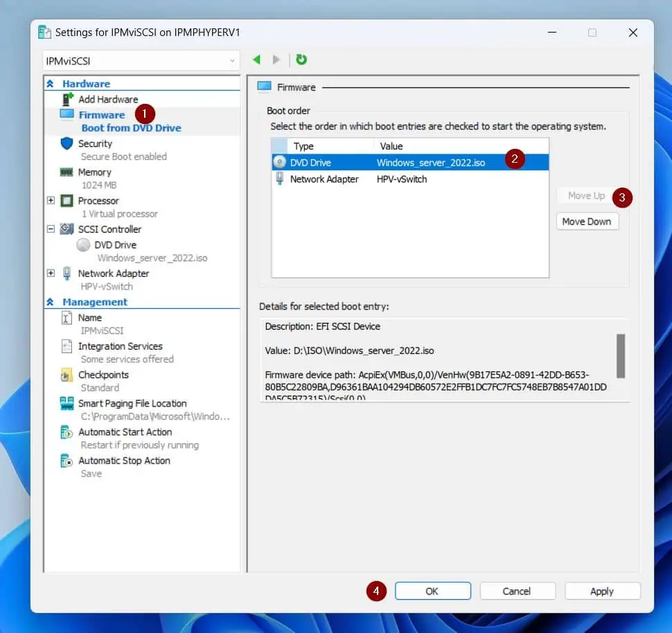Screen dimensions: 672x633
Task: Click the settings window title bar icon
Action: 44,32
